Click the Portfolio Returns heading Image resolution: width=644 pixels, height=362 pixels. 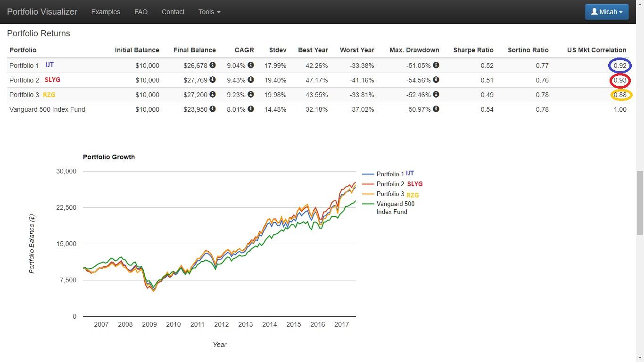pyautogui.click(x=39, y=33)
